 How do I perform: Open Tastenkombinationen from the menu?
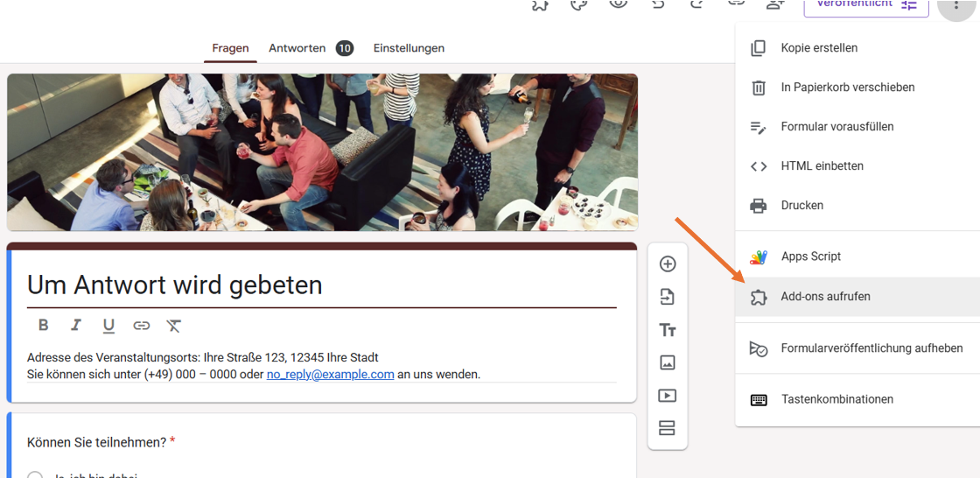pos(857,399)
